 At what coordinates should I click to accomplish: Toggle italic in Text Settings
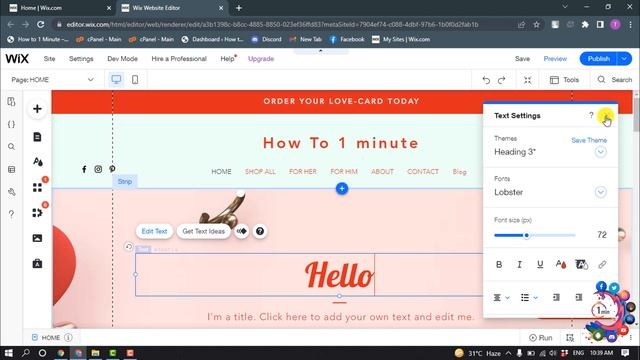(519, 264)
